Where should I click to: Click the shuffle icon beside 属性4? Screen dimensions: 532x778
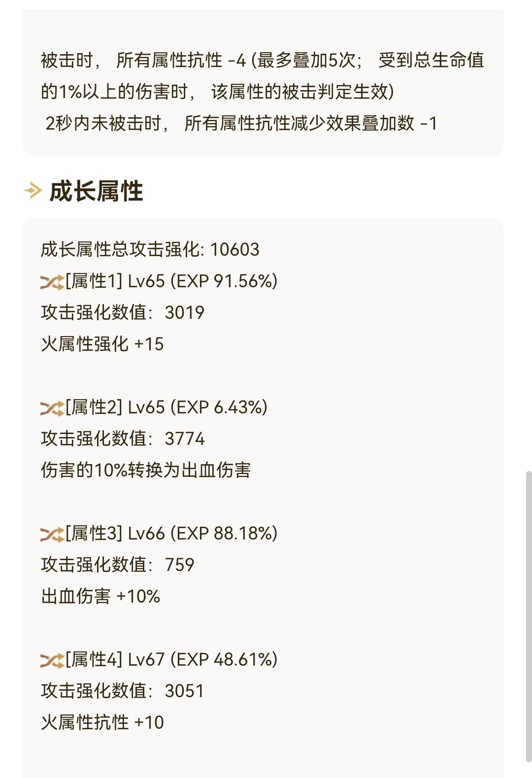(52, 661)
